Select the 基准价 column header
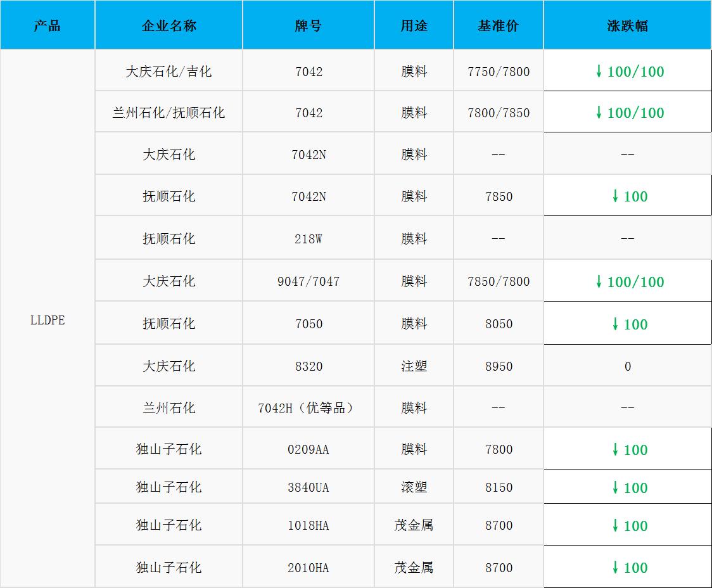The height and width of the screenshot is (588, 712). click(499, 26)
